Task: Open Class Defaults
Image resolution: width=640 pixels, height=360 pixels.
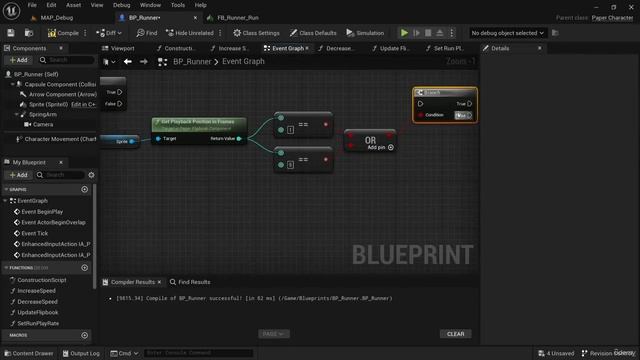Action: pyautogui.click(x=313, y=33)
